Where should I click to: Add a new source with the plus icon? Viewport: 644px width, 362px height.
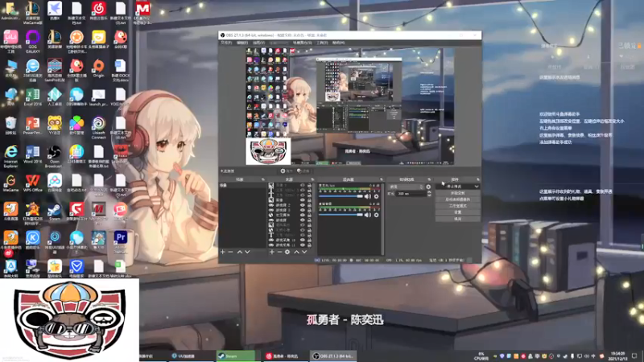point(272,252)
